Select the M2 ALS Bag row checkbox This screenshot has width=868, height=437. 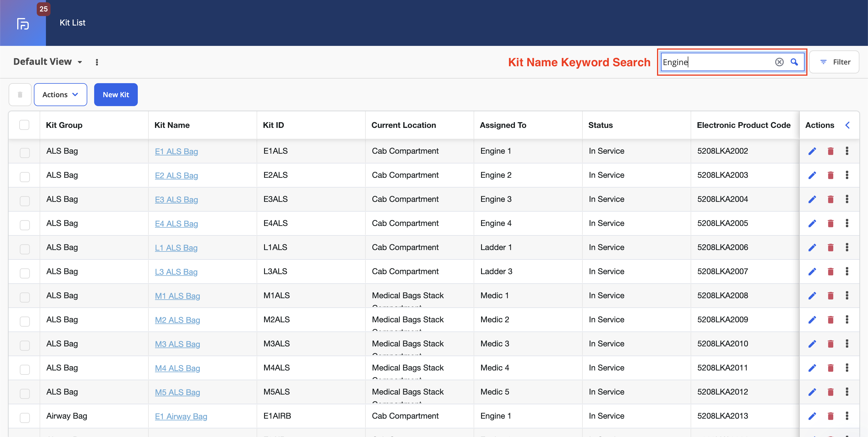(x=25, y=321)
